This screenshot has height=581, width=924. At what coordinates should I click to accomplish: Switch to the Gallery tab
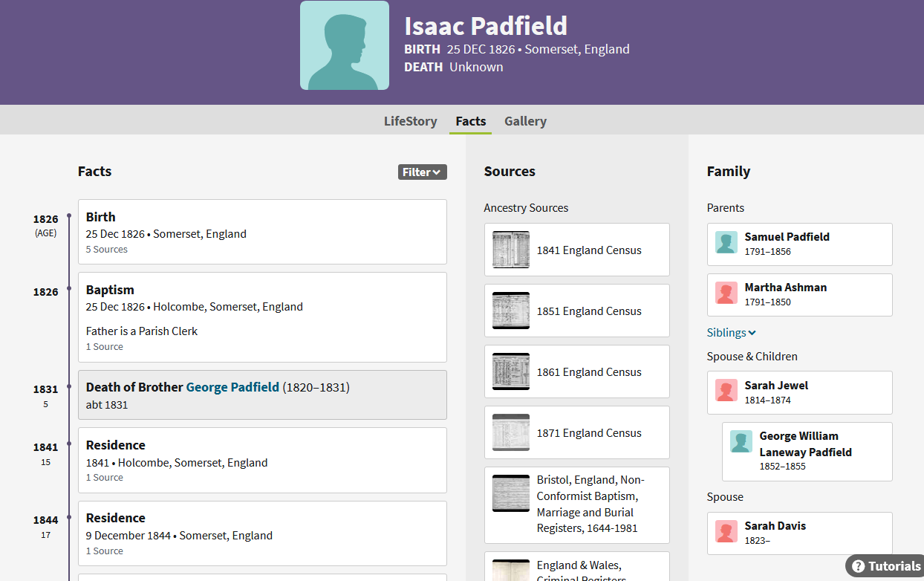click(x=525, y=121)
